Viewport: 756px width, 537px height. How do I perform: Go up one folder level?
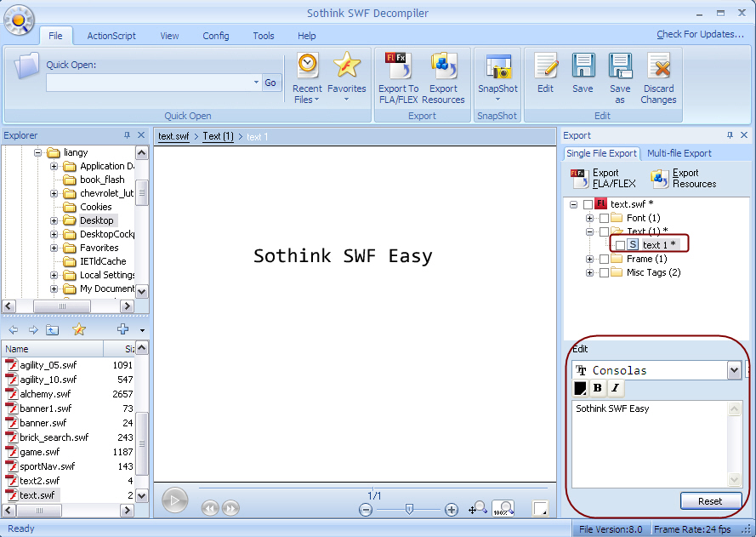point(52,330)
